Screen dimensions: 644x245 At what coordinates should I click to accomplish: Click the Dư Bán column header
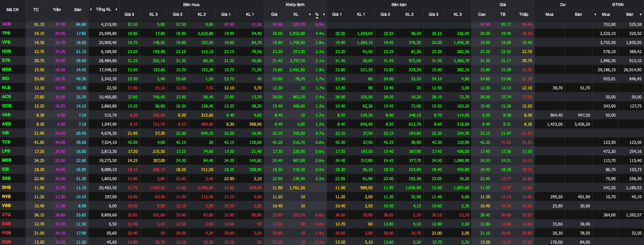[578, 14]
